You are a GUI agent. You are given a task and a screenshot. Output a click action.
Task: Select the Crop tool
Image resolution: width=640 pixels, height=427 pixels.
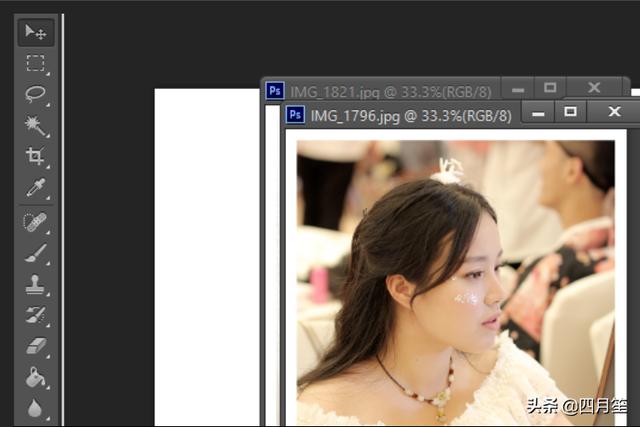[36, 156]
